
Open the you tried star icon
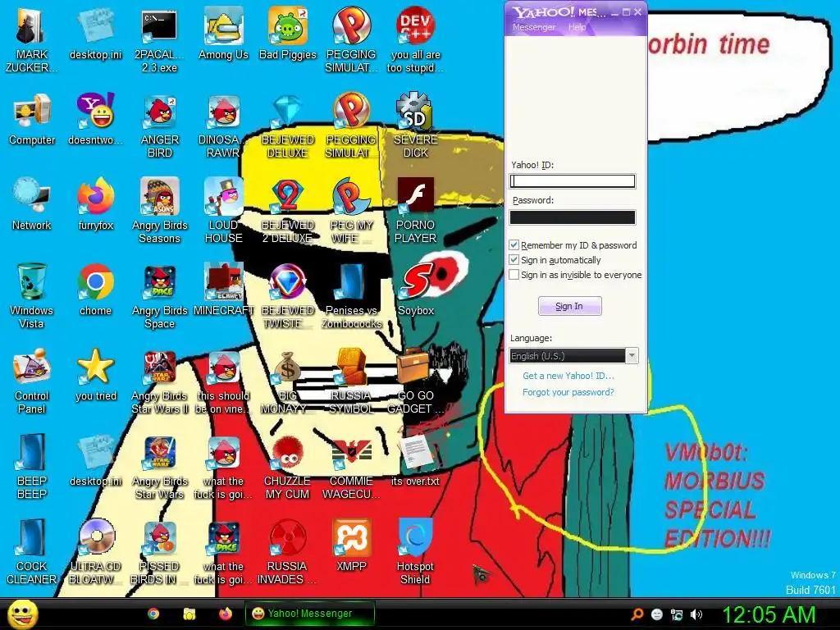point(95,375)
